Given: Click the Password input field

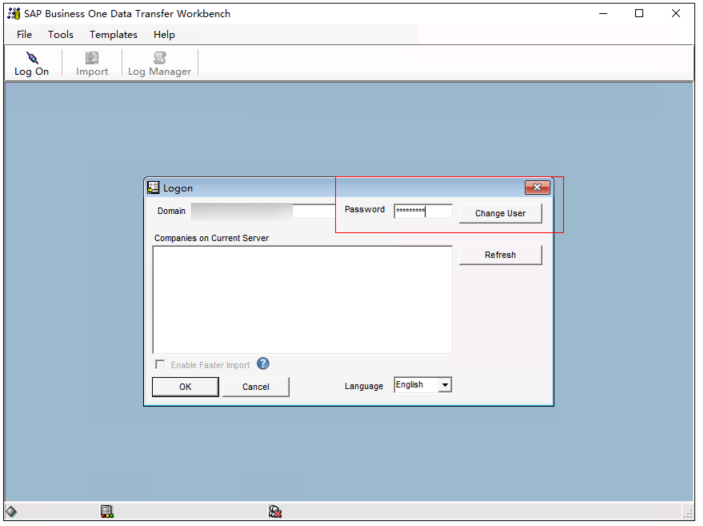Looking at the screenshot, I should click(423, 211).
